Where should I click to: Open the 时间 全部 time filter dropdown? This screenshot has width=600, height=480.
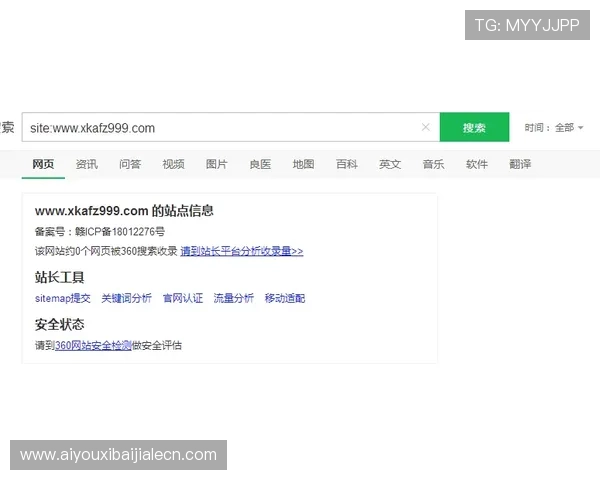pos(554,127)
